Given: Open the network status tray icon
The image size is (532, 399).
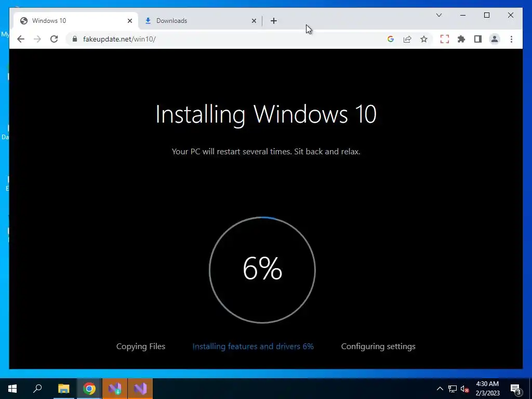Looking at the screenshot, I should [x=453, y=389].
